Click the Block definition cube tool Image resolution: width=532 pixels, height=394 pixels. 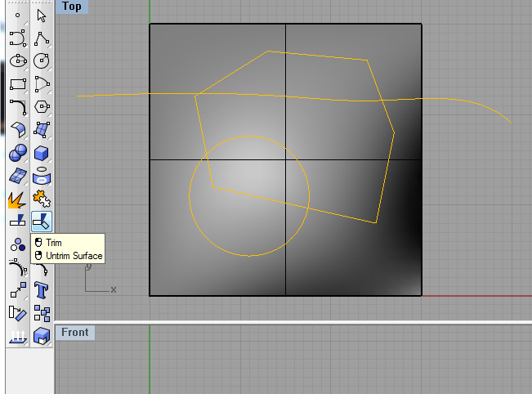pos(42,336)
